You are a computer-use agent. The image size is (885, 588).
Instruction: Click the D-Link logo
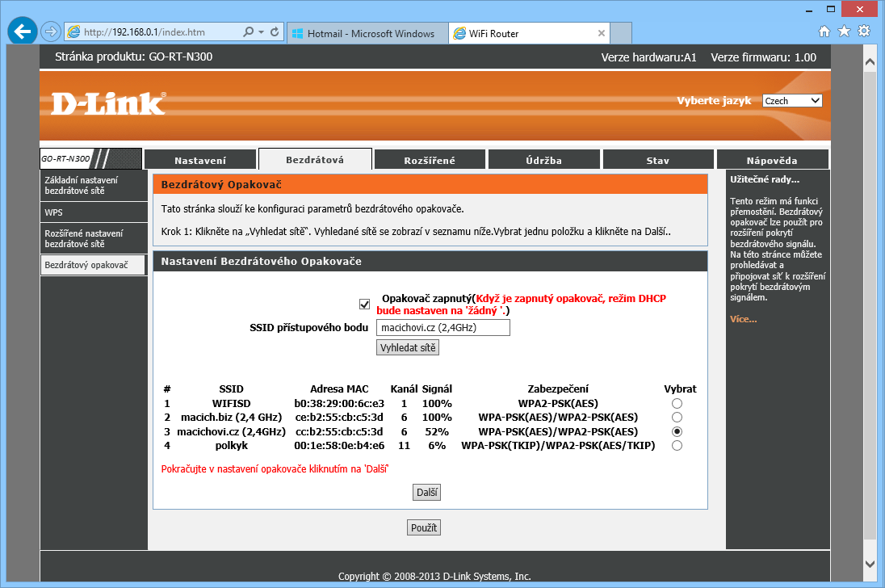pyautogui.click(x=108, y=103)
